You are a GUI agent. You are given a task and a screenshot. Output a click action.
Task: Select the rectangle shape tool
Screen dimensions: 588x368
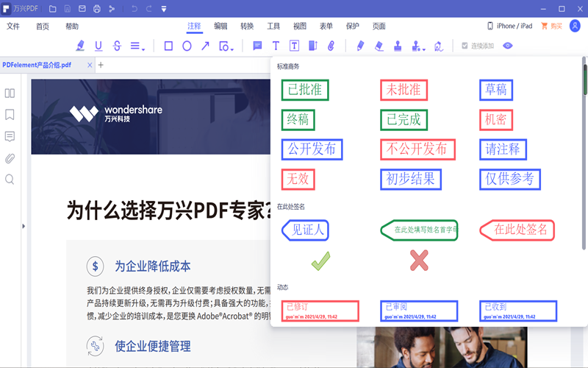coord(168,46)
